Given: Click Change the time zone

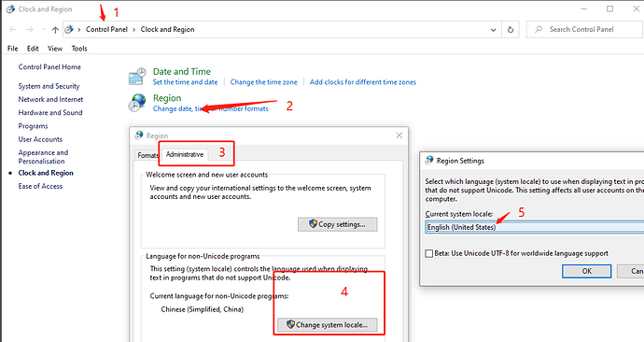Looking at the screenshot, I should [264, 82].
